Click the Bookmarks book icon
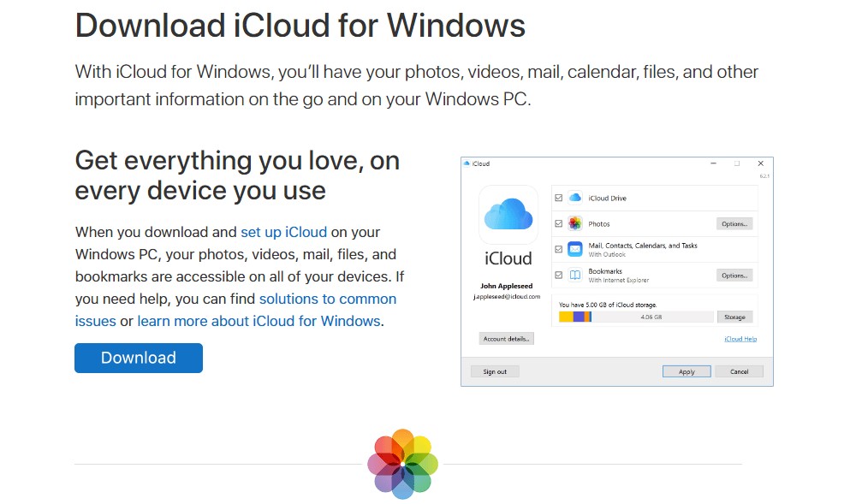 tap(575, 275)
